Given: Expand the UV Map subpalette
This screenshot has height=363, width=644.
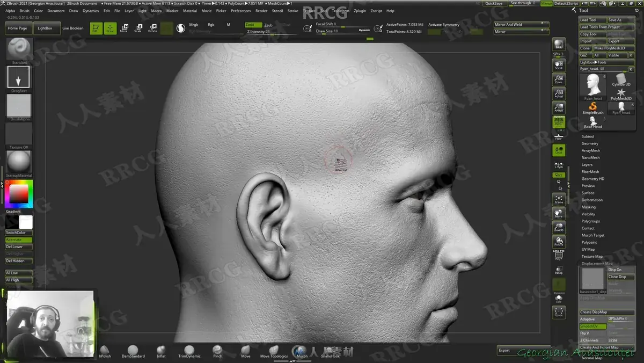Looking at the screenshot, I should (x=588, y=249).
